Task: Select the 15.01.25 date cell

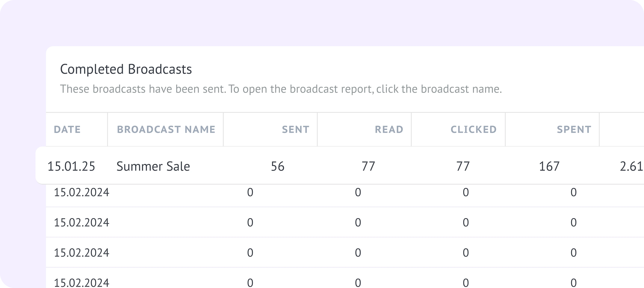Action: (71, 166)
